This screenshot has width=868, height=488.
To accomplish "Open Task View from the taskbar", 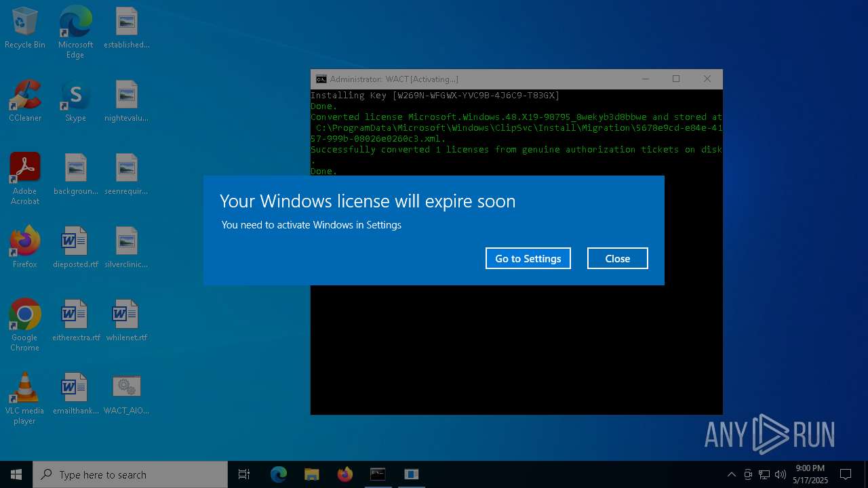I will (244, 474).
